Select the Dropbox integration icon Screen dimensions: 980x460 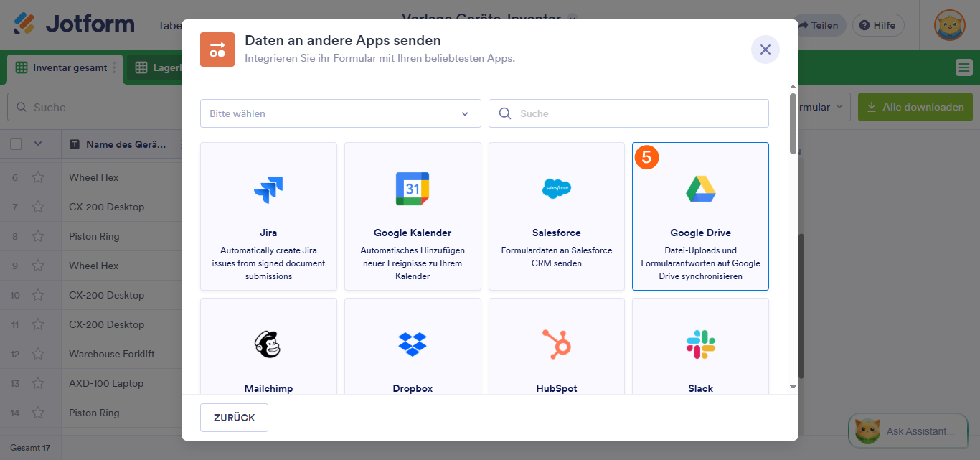coord(412,345)
